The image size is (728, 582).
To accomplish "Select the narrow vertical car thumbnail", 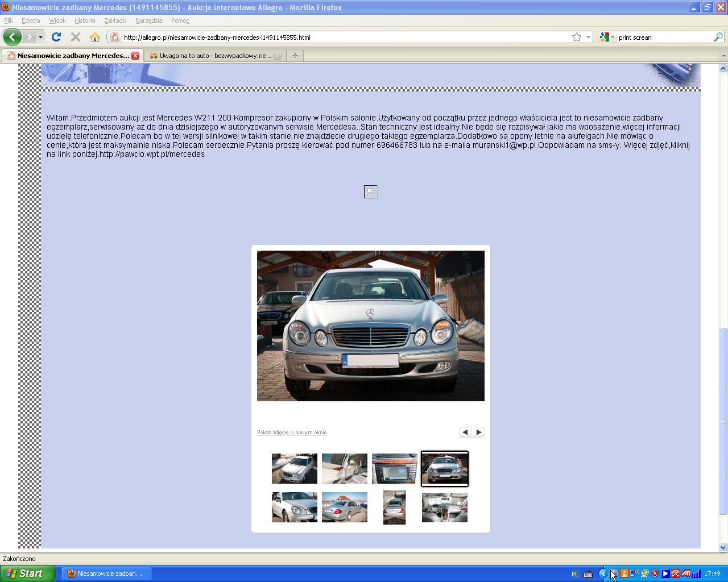I will [x=395, y=508].
